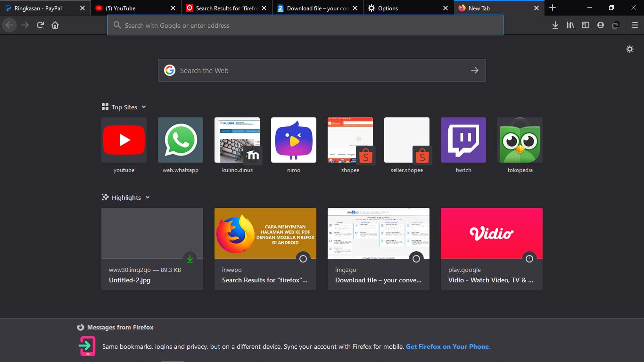This screenshot has height=362, width=644.
Task: Restore down the Firefox window
Action: click(x=611, y=8)
